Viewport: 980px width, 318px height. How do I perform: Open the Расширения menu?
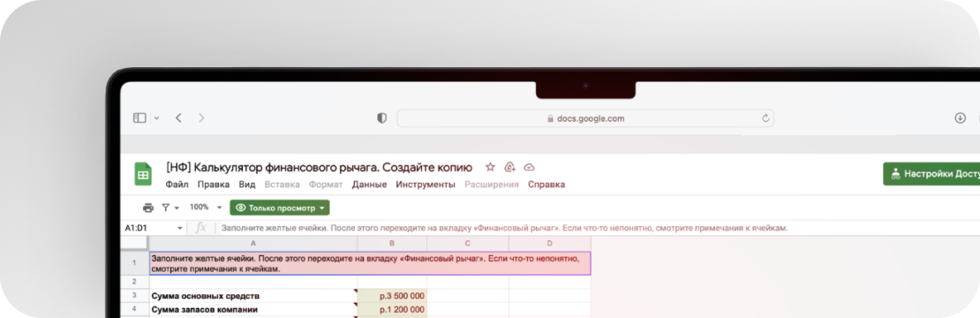click(x=491, y=185)
